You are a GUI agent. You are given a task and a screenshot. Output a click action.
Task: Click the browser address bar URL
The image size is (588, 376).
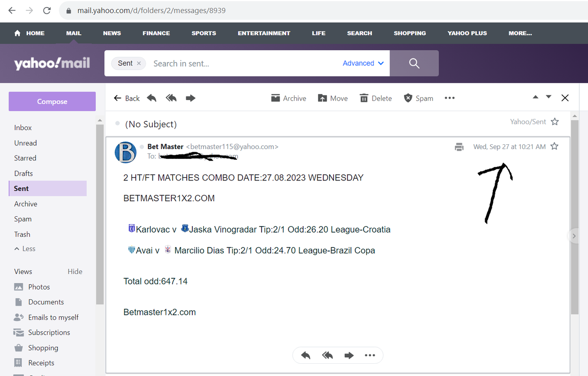coord(151,10)
